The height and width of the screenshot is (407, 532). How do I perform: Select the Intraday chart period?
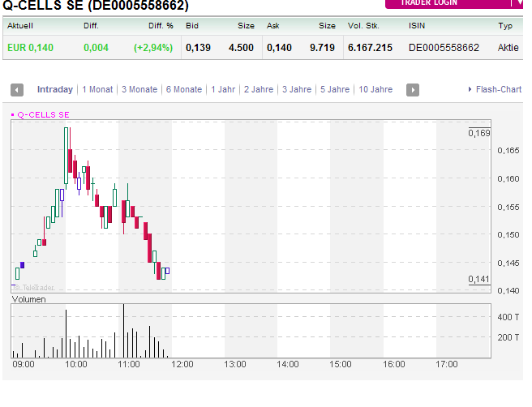[x=55, y=89]
